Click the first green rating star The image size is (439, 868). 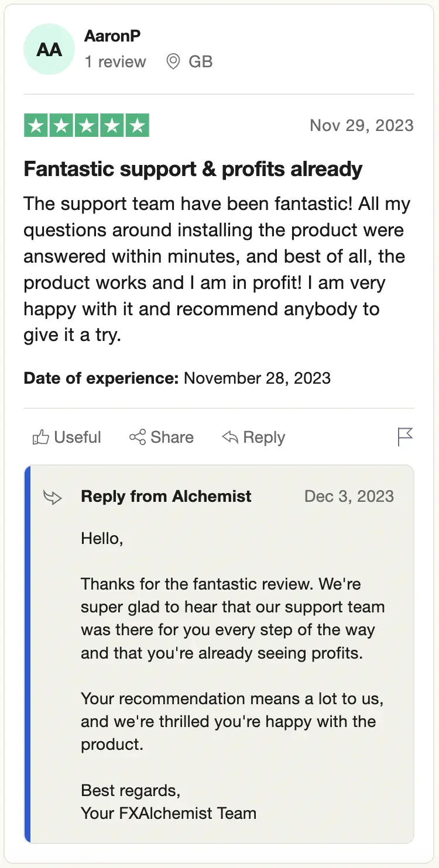[36, 126]
